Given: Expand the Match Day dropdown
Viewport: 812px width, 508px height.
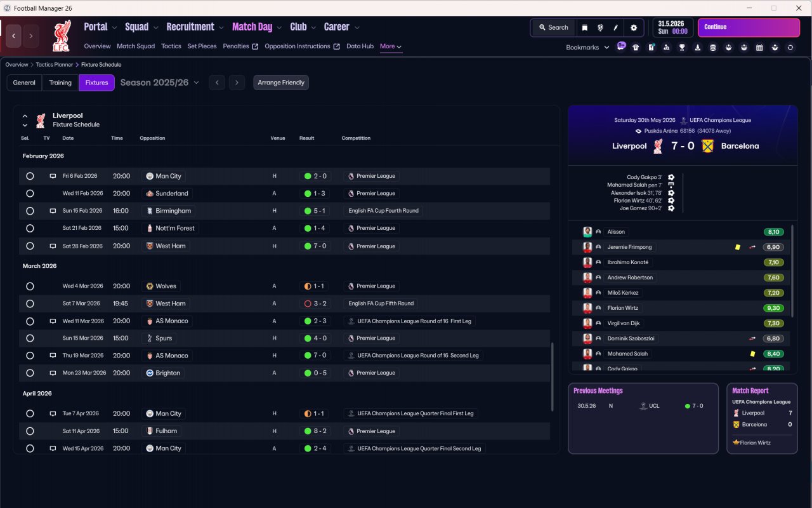Looking at the screenshot, I should [257, 27].
